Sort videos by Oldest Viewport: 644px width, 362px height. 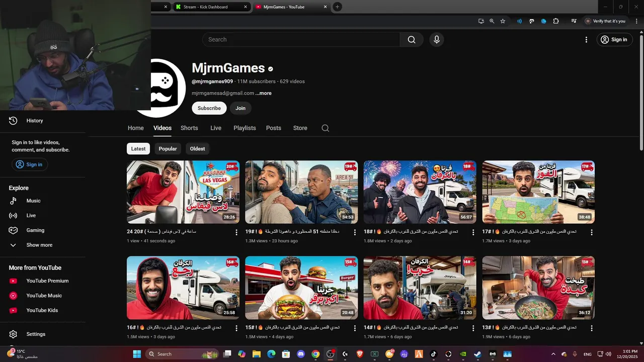[x=197, y=149]
